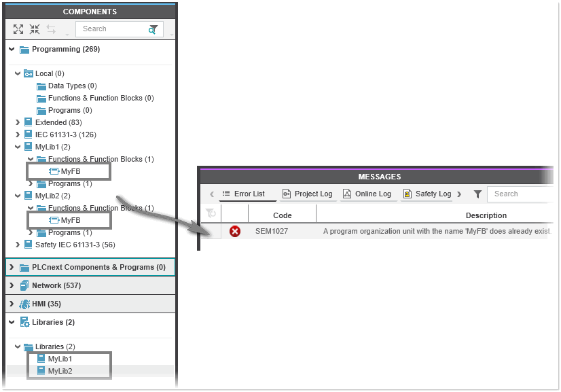561x392 pixels.
Task: Collapse the Programming section
Action: tap(12, 49)
